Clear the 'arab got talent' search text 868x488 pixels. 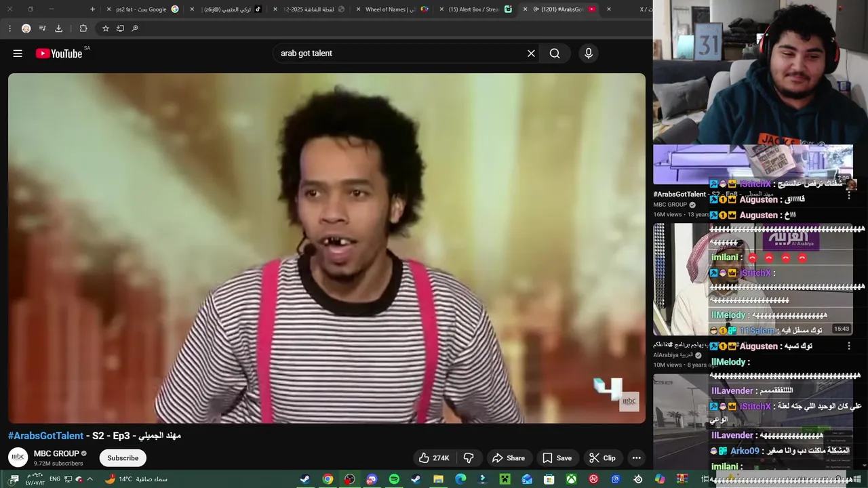click(531, 54)
